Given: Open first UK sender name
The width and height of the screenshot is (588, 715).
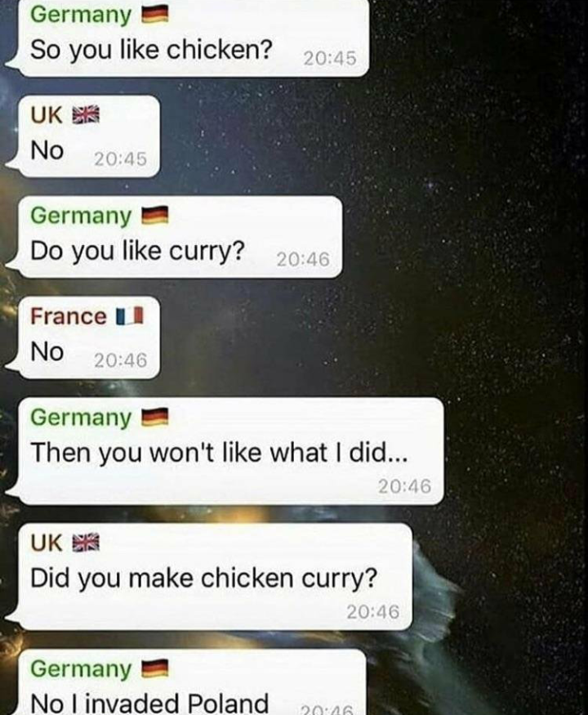Looking at the screenshot, I should (x=46, y=114).
